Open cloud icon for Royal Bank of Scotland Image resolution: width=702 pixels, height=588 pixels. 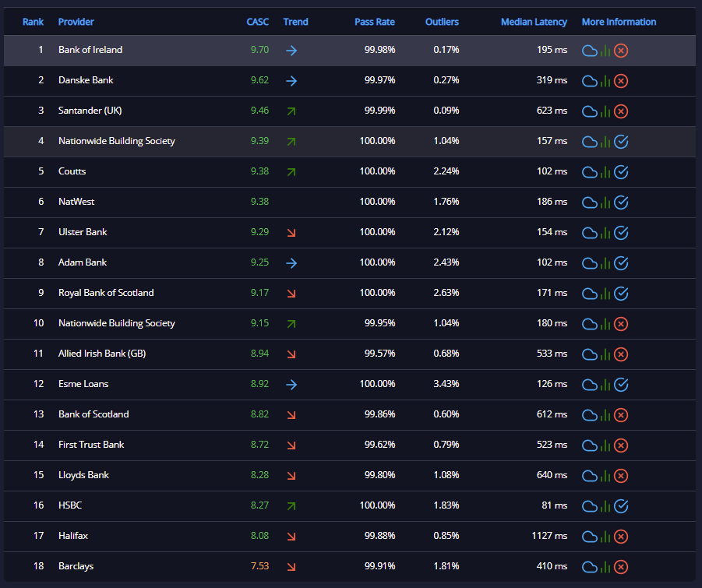click(589, 294)
